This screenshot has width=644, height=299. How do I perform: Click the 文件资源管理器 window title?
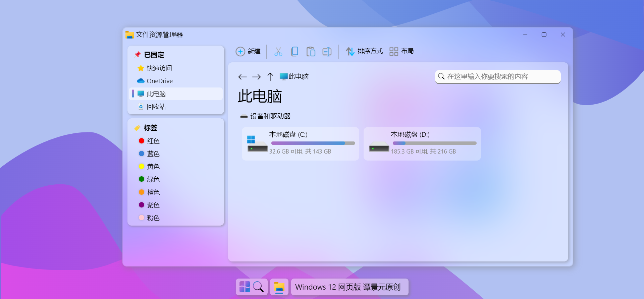(159, 35)
